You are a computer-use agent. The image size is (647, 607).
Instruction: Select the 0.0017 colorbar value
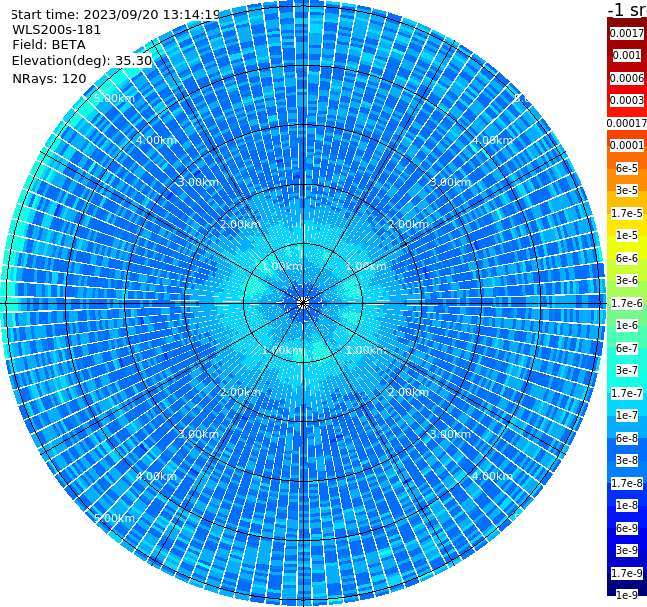click(627, 33)
